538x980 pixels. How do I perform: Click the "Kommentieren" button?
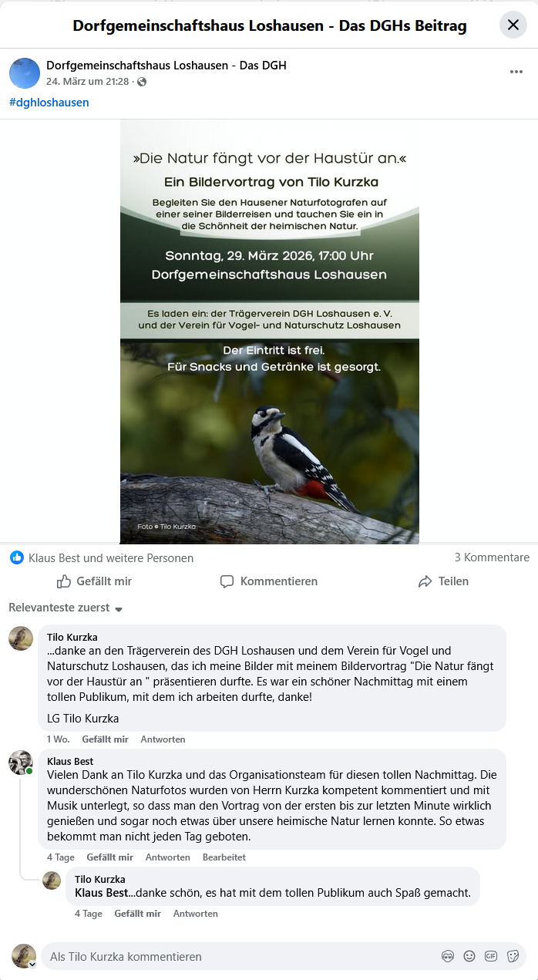click(269, 581)
